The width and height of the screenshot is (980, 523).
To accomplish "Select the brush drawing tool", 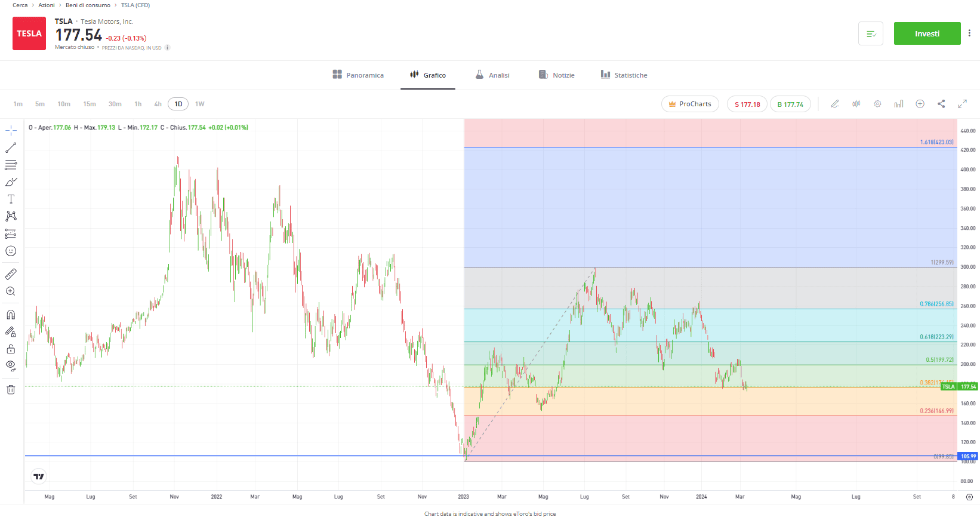I will [x=11, y=182].
